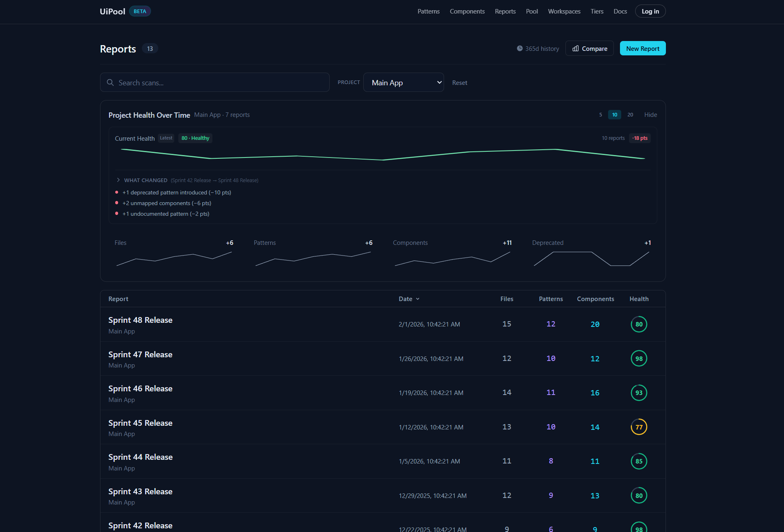Open the Reports nav item

(505, 11)
